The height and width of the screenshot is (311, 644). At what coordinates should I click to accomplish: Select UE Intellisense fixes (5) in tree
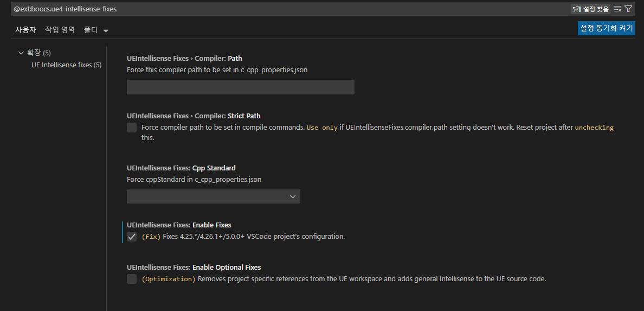point(66,65)
